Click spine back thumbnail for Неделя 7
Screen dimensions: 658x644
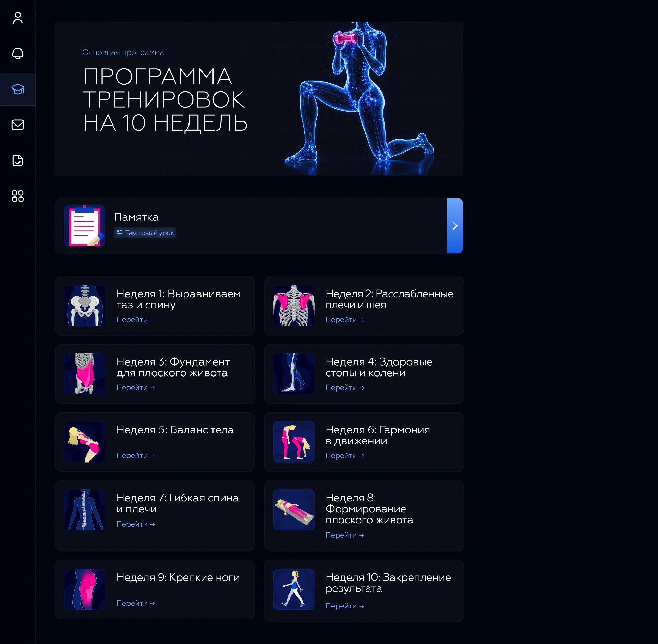[85, 510]
